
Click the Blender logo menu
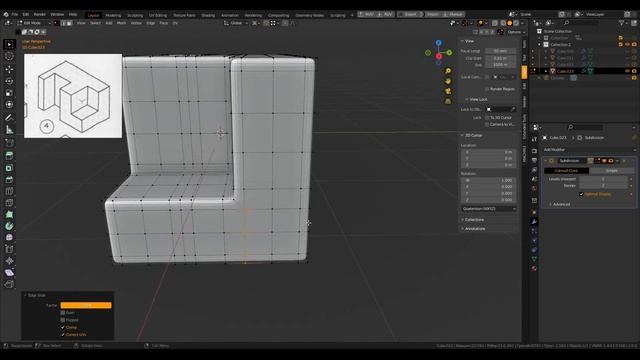click(x=6, y=14)
